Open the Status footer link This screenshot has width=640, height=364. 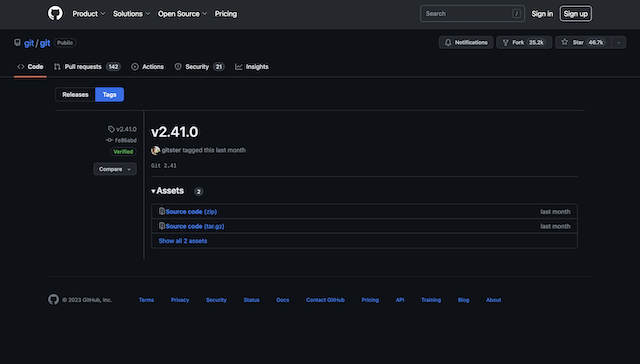pos(251,300)
